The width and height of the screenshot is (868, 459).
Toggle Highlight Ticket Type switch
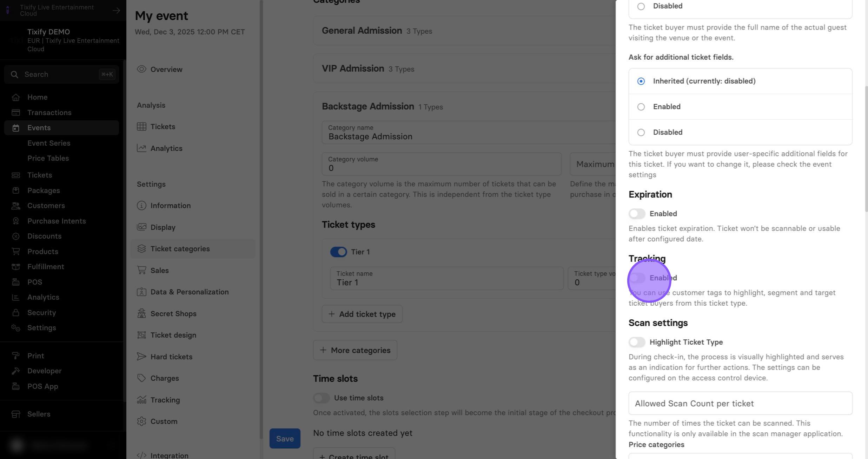tap(637, 342)
